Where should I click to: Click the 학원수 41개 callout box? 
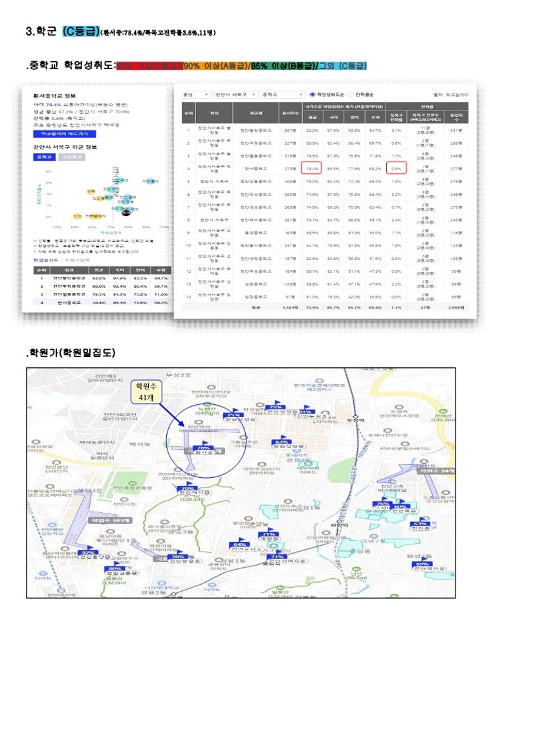[146, 392]
